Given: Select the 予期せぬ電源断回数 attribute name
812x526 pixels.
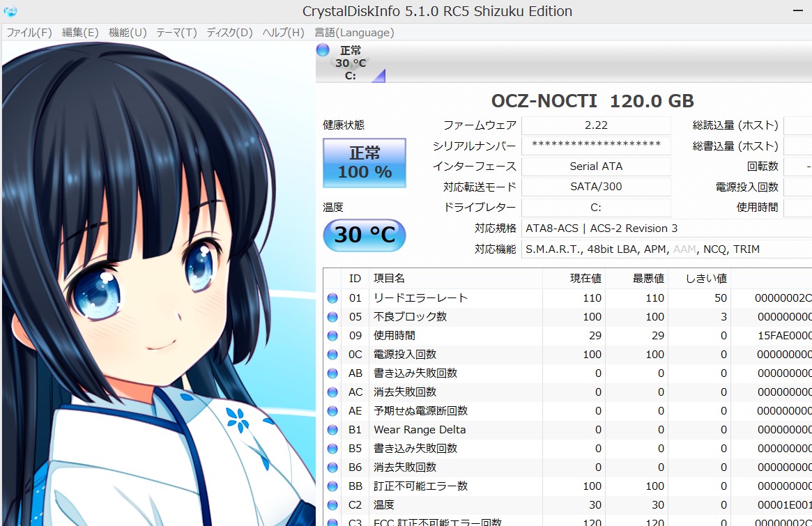Looking at the screenshot, I should click(x=420, y=411).
